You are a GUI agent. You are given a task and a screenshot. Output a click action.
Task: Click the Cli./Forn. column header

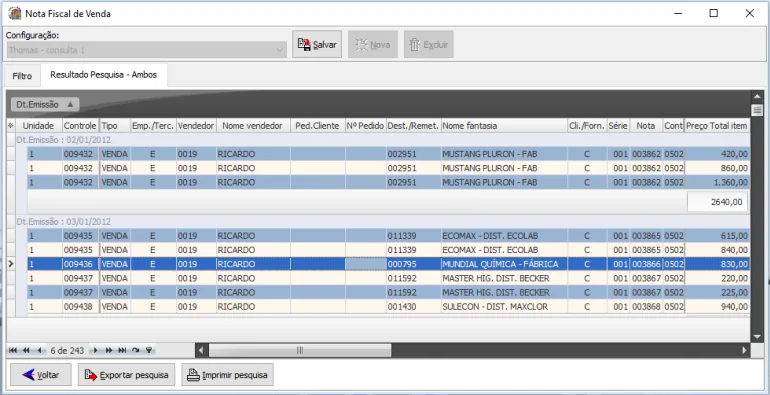click(587, 126)
